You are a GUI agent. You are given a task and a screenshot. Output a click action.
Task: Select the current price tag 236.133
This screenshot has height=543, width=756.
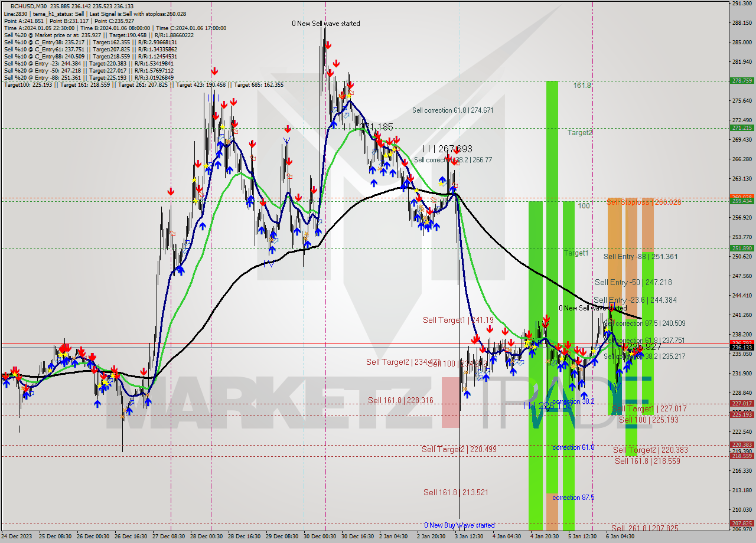(742, 348)
